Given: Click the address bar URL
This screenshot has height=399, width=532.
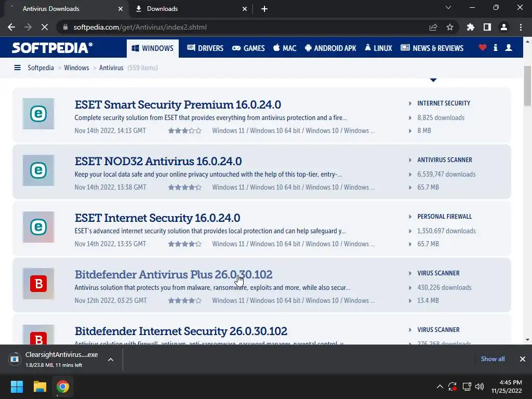Looking at the screenshot, I should pos(140,27).
